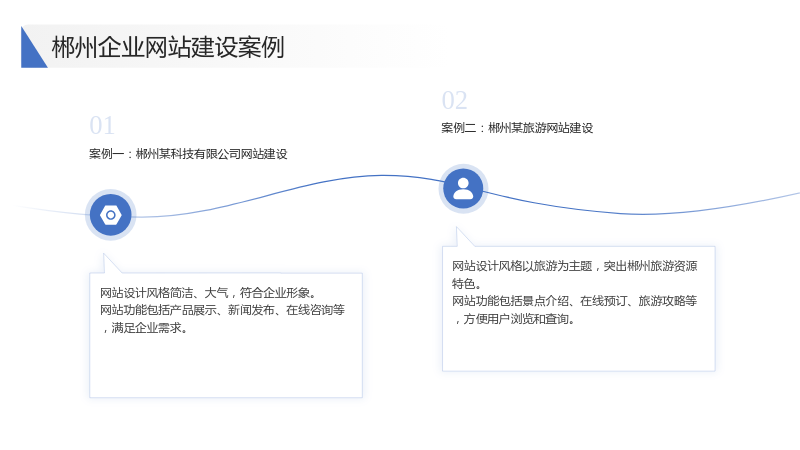Viewport: 800px width, 450px height.
Task: Select the blue triangle beside the title
Action: pos(32,47)
